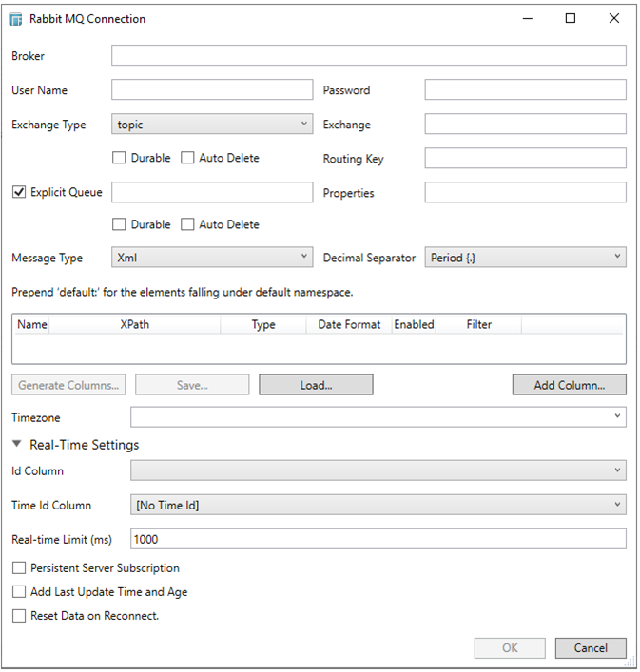Minimize the Rabbit MQ Connection dialog
640x672 pixels.
click(x=528, y=18)
